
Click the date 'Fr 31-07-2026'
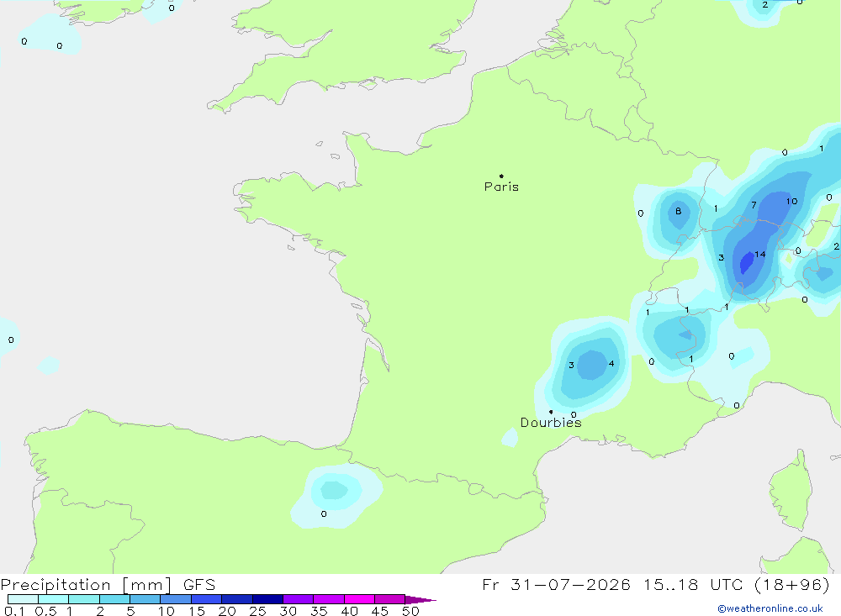pyautogui.click(x=556, y=585)
